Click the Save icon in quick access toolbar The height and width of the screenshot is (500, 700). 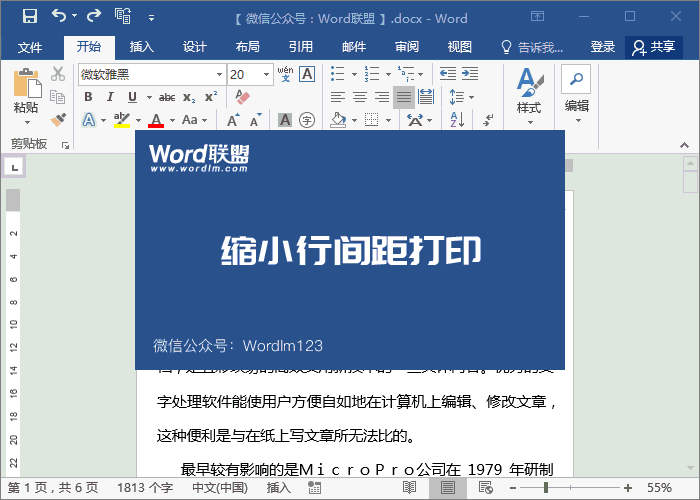(x=30, y=17)
